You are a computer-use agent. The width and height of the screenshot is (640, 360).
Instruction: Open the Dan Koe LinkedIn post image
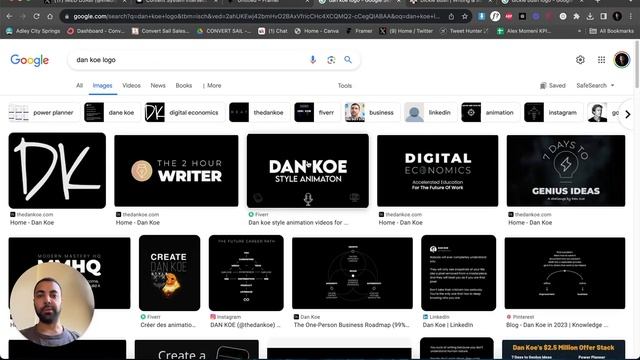458,273
